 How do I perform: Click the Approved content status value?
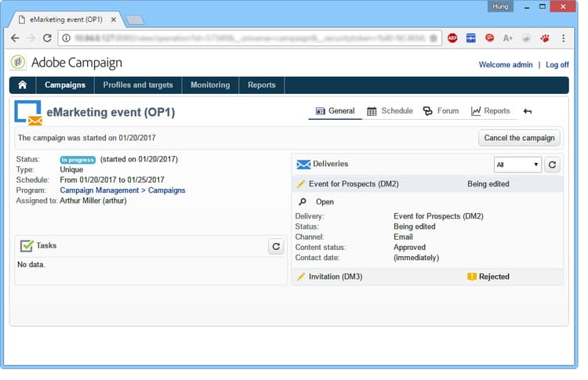[409, 248]
